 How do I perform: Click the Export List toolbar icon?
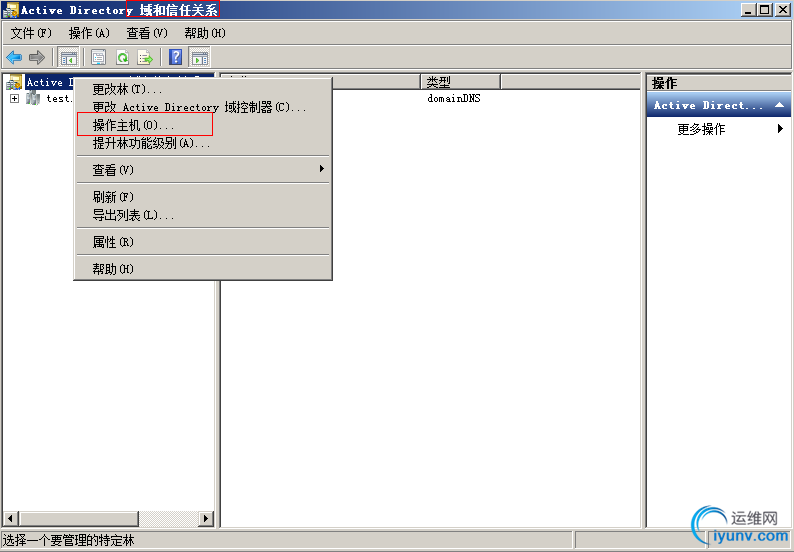point(145,57)
